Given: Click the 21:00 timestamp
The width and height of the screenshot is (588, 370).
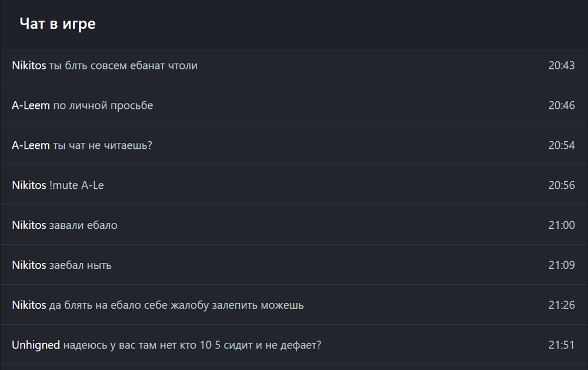Looking at the screenshot, I should [x=561, y=225].
